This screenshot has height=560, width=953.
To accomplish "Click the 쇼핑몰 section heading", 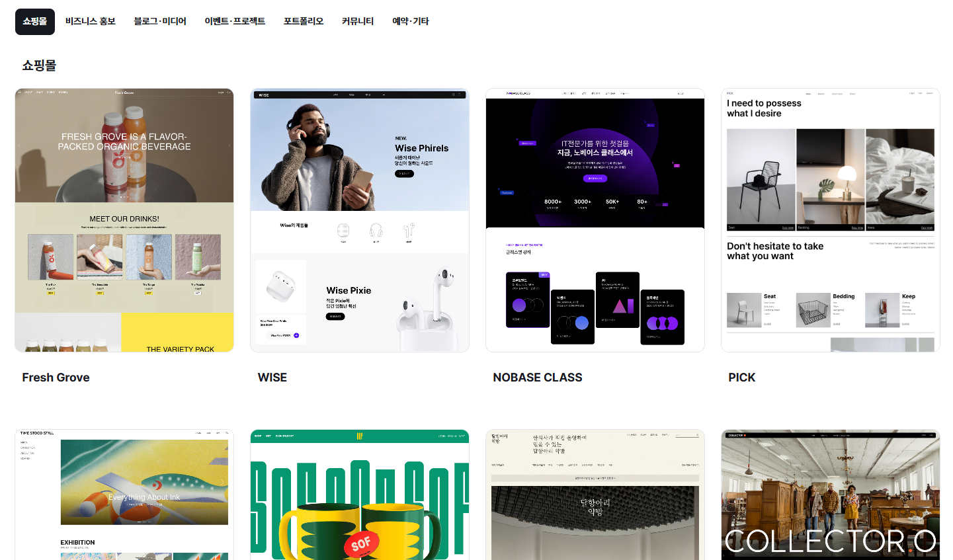I will [39, 65].
